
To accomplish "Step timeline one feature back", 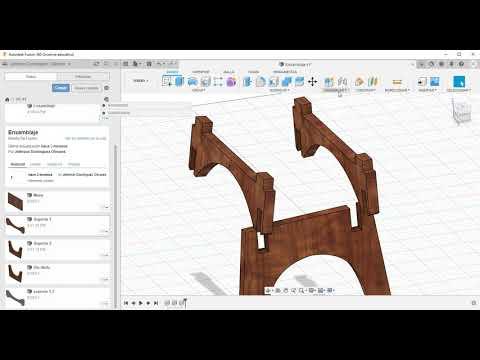I will (133, 303).
